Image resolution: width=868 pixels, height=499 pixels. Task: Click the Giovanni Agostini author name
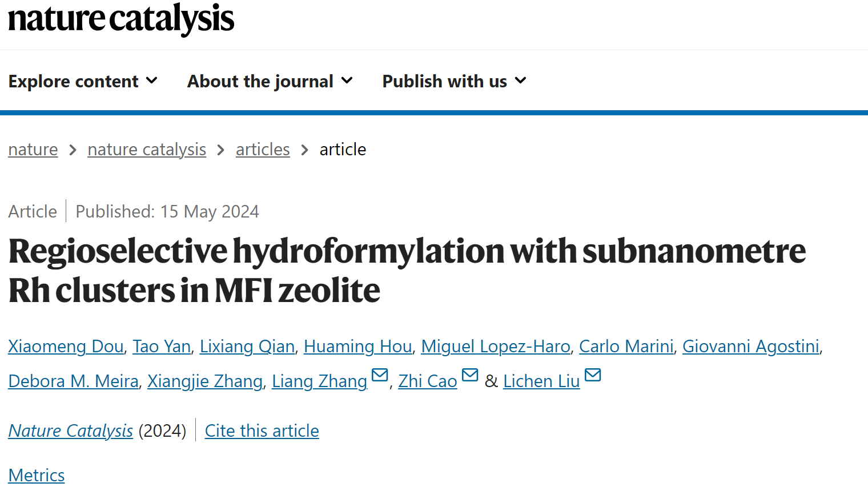[751, 347]
